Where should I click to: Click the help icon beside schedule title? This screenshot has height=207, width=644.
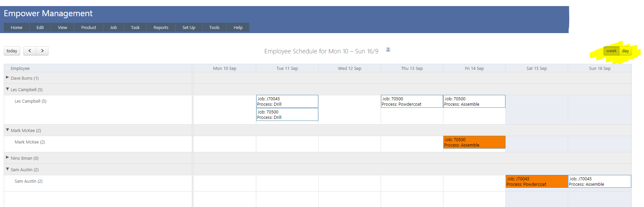(388, 49)
